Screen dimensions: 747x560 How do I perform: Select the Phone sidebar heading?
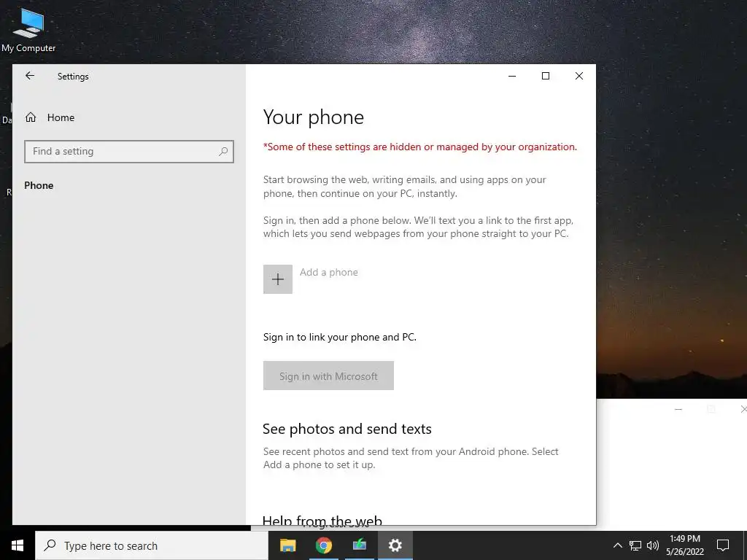[x=39, y=185]
